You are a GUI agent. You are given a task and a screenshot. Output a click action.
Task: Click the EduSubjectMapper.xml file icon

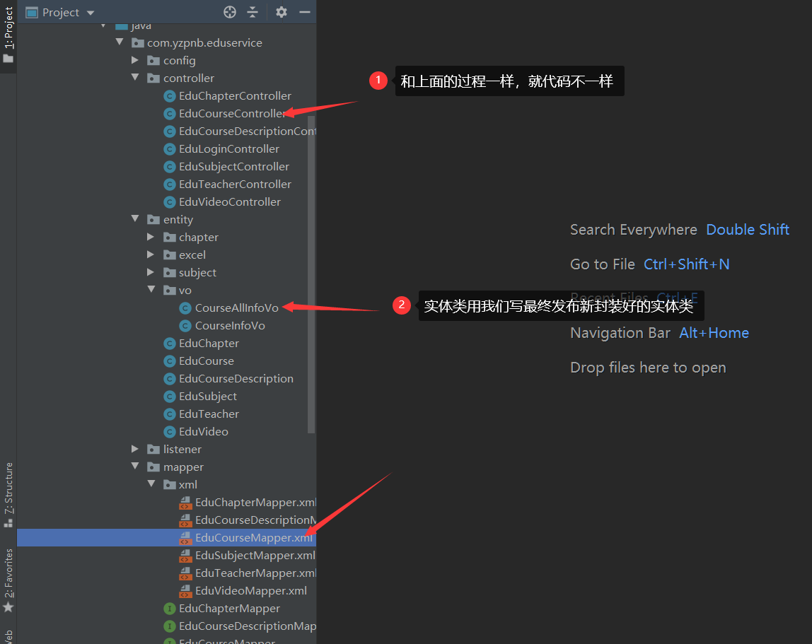coord(185,556)
